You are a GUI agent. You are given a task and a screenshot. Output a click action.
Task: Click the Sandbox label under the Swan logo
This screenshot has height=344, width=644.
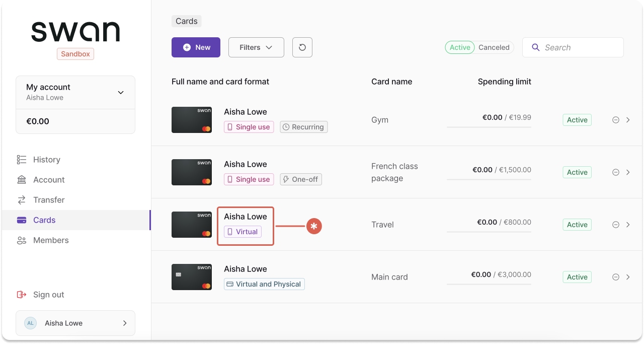[x=75, y=53]
